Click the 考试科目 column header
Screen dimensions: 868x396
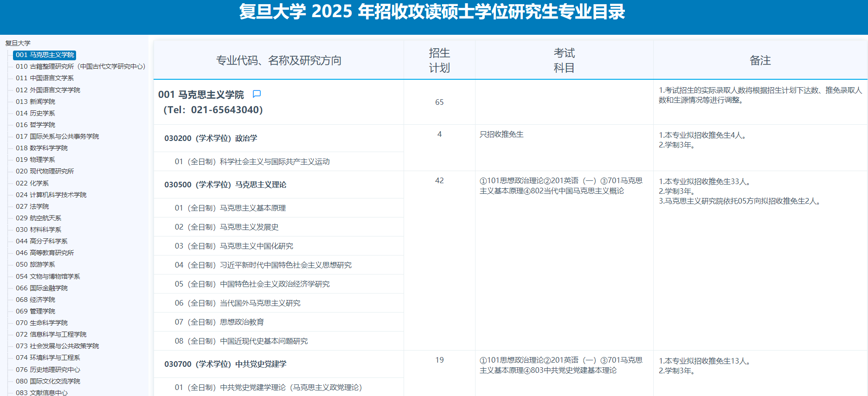click(x=564, y=60)
